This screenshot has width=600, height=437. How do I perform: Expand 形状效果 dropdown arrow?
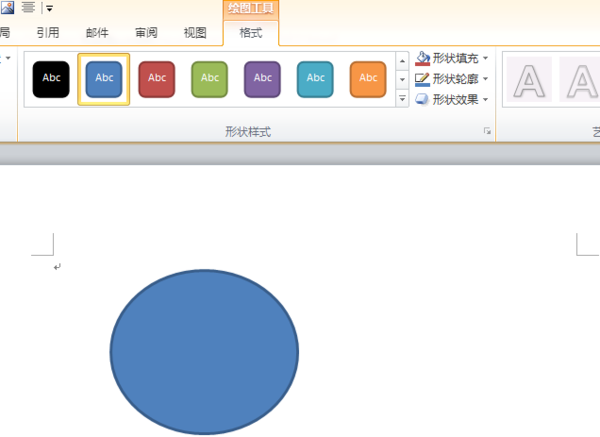coord(486,99)
